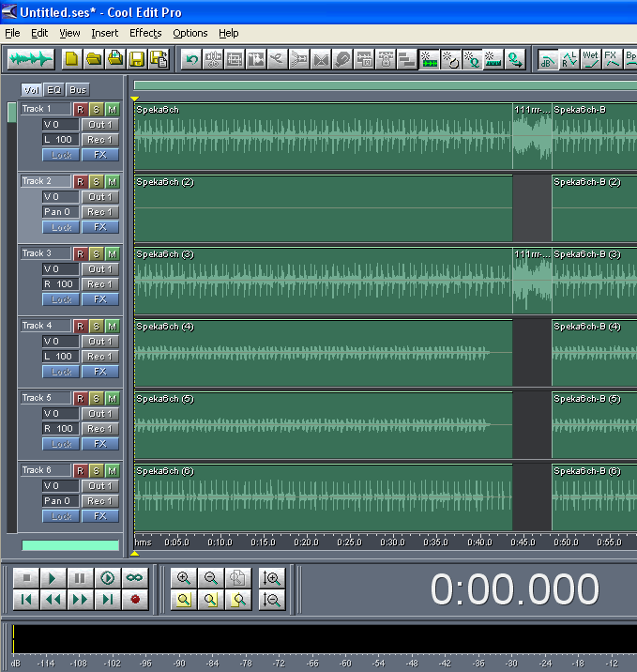
Task: Click Track 1 volume field V 0
Action: 61,125
